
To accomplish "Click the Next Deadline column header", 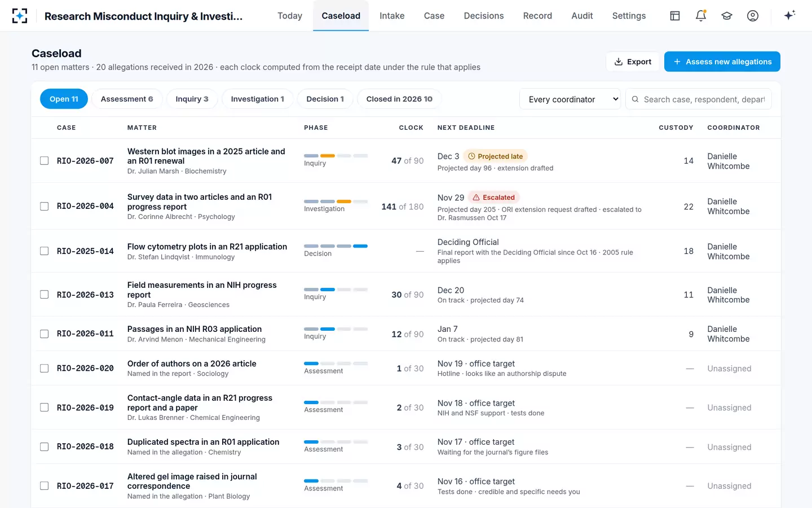I will pyautogui.click(x=466, y=128).
